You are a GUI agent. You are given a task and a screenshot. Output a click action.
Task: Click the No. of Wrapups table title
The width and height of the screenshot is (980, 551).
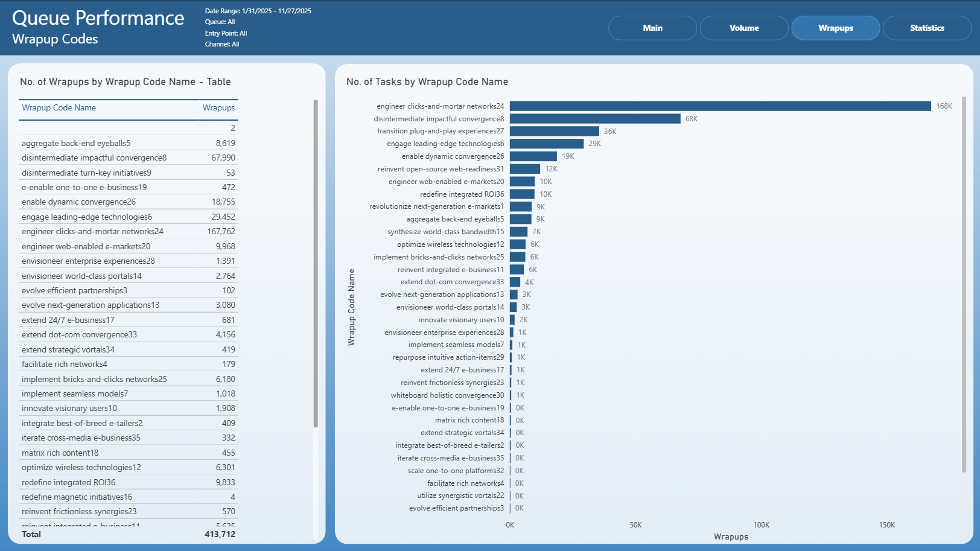coord(126,82)
